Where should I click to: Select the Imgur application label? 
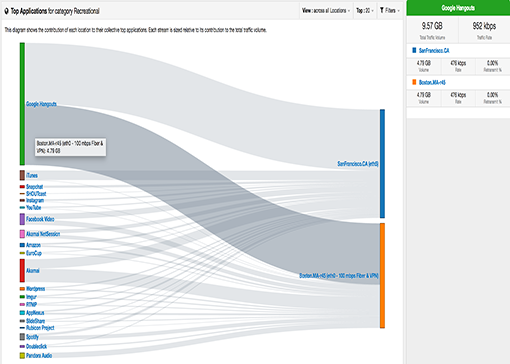(31, 297)
